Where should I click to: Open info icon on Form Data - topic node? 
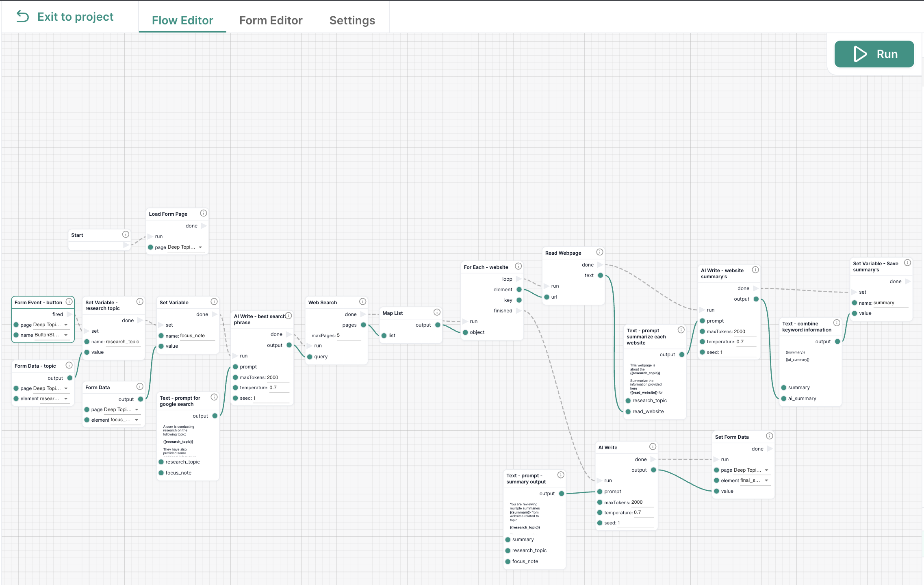(x=69, y=365)
